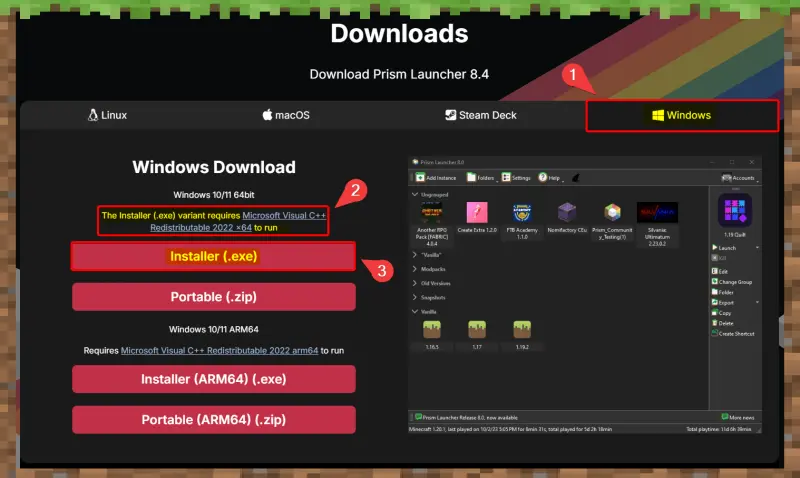Click More news in the launcher status area
The width and height of the screenshot is (800, 478).
pyautogui.click(x=738, y=417)
